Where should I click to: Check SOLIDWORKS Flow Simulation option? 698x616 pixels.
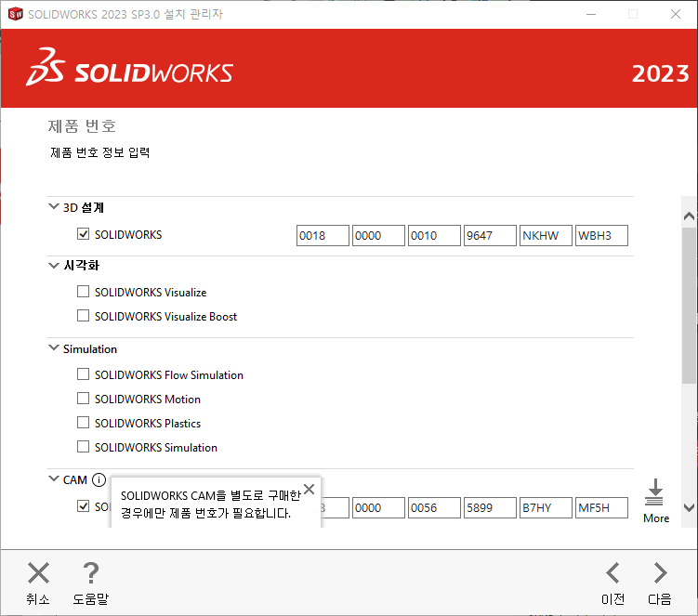84,374
